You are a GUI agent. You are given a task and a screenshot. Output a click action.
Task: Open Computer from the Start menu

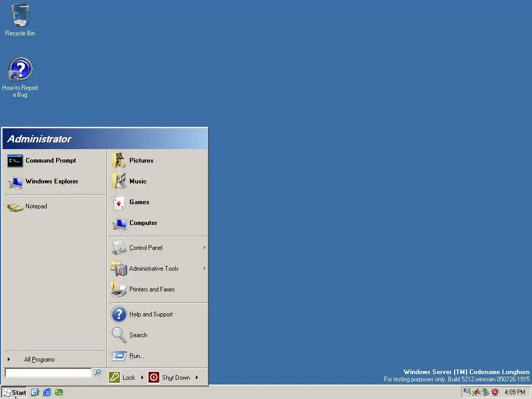[x=158, y=223]
